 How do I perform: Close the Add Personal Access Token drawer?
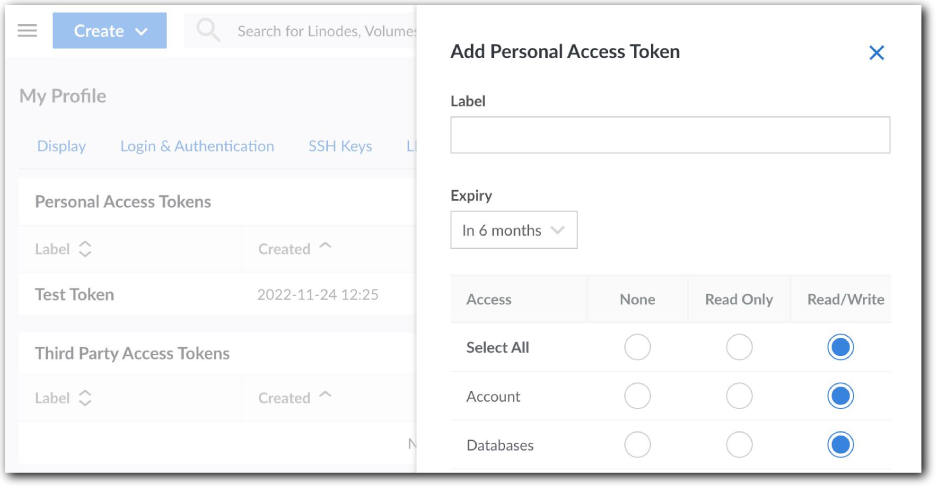pyautogui.click(x=876, y=53)
